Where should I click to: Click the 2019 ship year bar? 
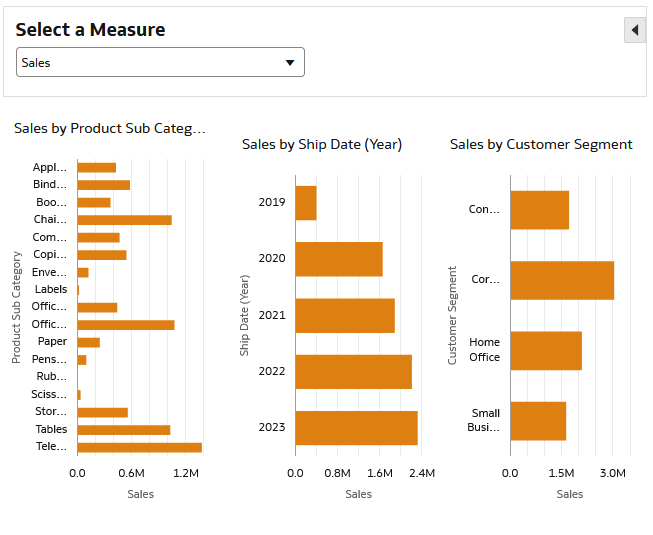[x=306, y=203]
